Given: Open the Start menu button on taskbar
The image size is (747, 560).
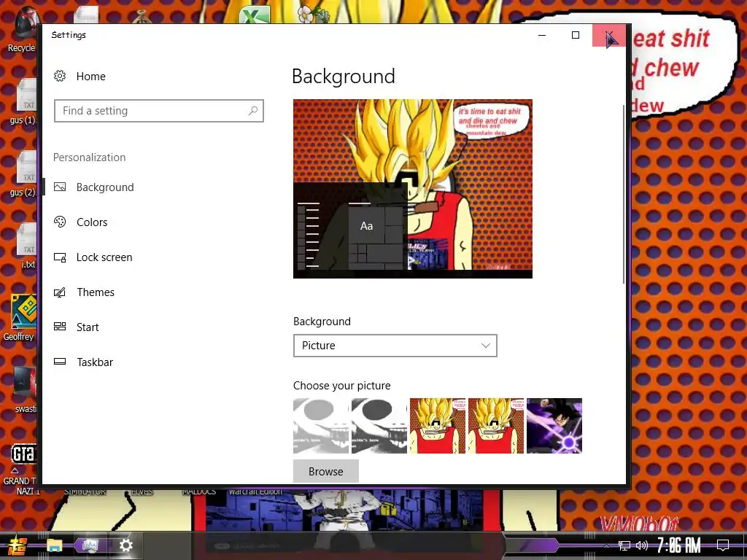Looking at the screenshot, I should 18,545.
